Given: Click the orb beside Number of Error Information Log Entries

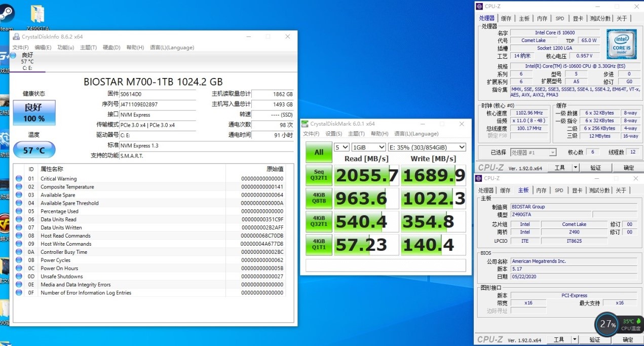Looking at the screenshot, I should point(19,292).
